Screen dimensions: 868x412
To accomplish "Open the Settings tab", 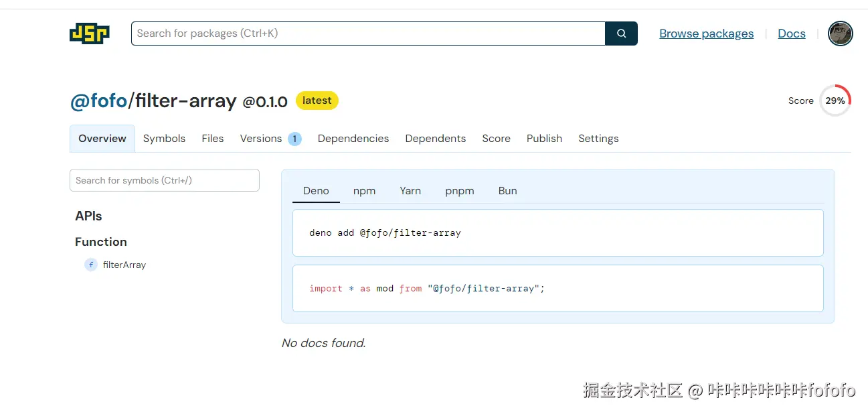I will click(598, 139).
